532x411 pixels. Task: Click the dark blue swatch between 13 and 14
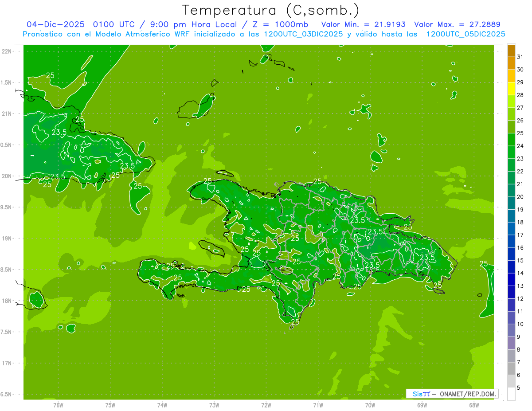click(511, 279)
